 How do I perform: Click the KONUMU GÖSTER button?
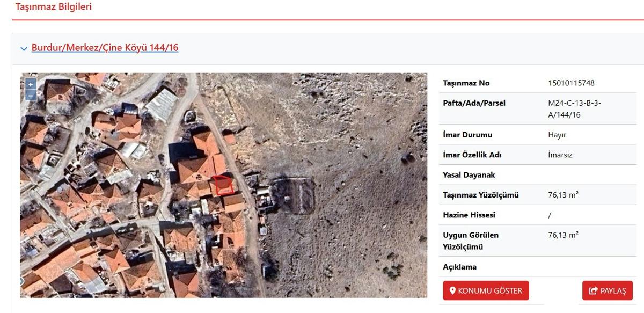coord(486,291)
